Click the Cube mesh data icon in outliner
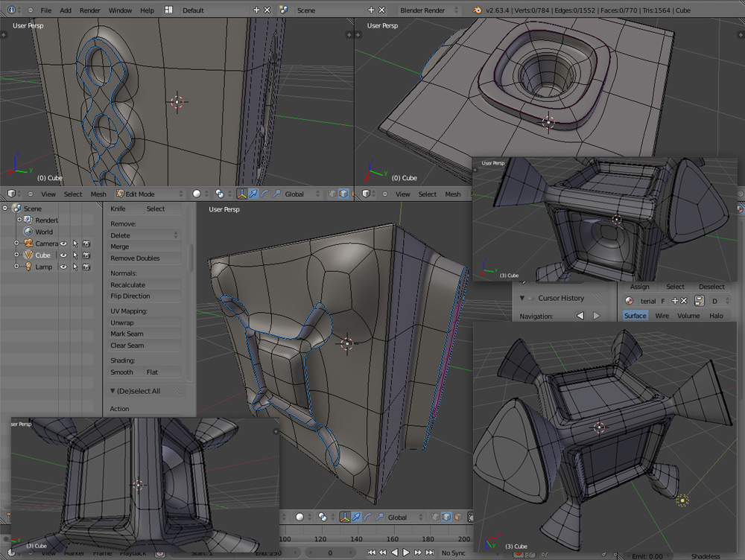 coord(28,255)
